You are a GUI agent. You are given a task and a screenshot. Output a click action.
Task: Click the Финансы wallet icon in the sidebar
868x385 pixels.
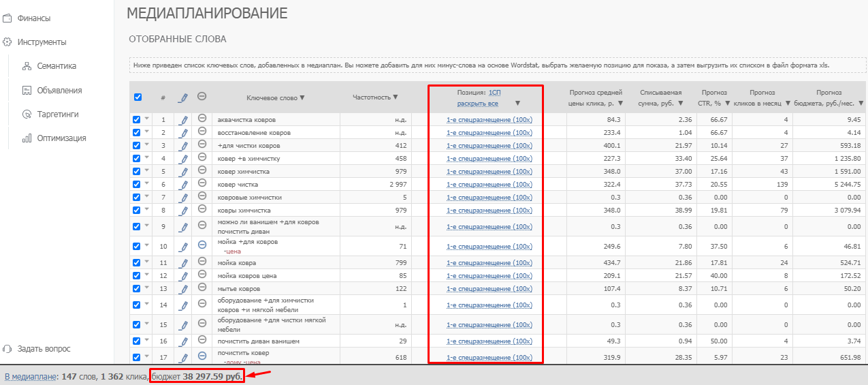point(7,18)
